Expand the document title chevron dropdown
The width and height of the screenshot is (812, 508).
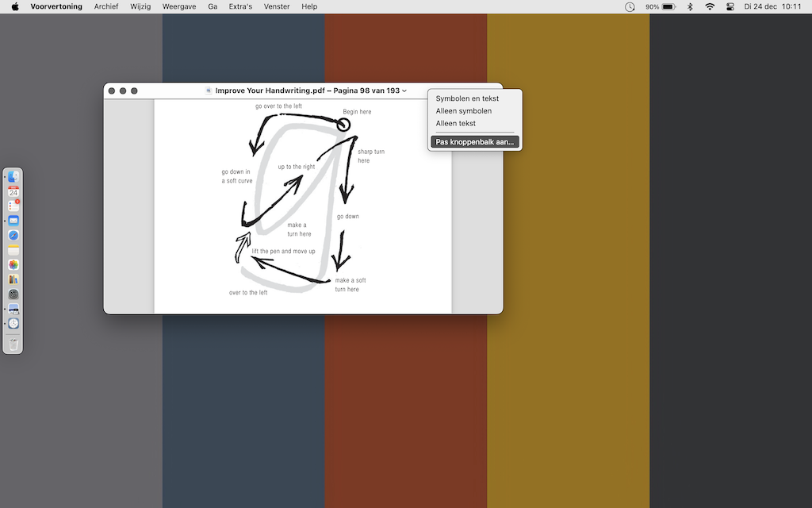click(x=404, y=90)
